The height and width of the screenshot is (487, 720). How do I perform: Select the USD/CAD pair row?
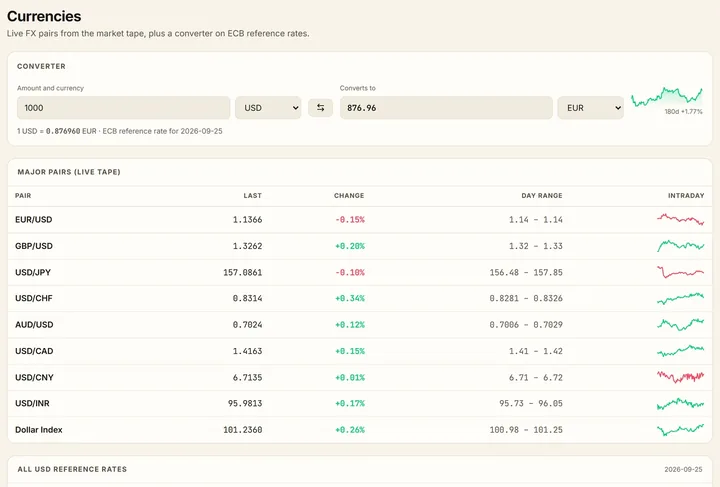point(360,351)
